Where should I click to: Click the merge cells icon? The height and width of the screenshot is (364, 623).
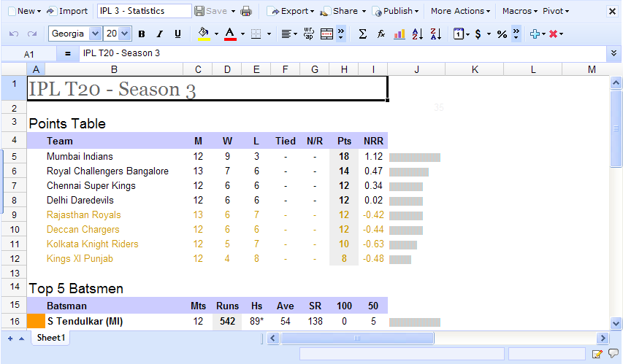tap(326, 34)
